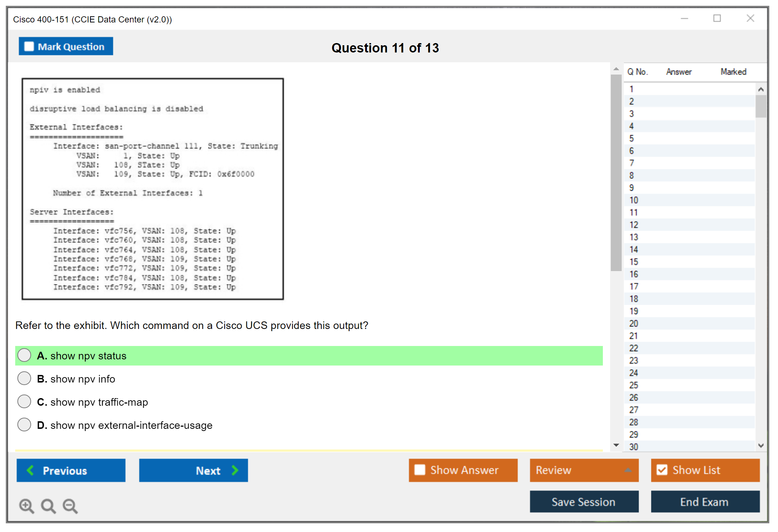Click the reset zoom magnifier icon
This screenshot has height=532, width=778.
[x=48, y=506]
